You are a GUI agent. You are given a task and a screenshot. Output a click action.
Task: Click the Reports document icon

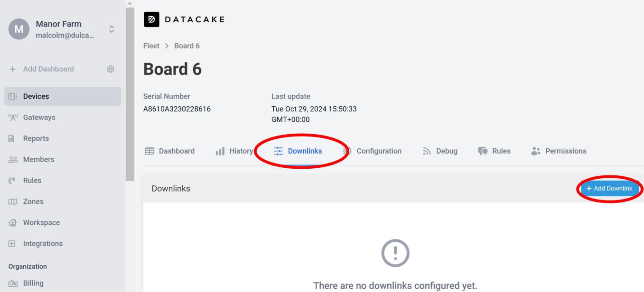point(13,138)
